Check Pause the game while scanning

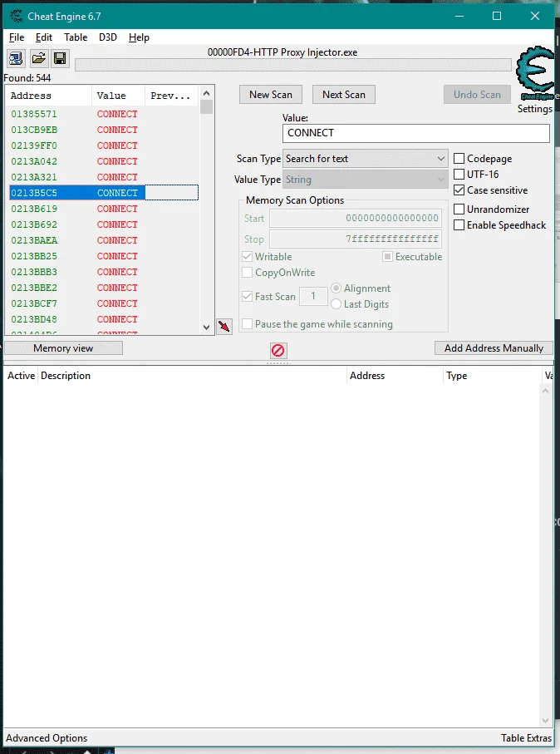coord(247,324)
